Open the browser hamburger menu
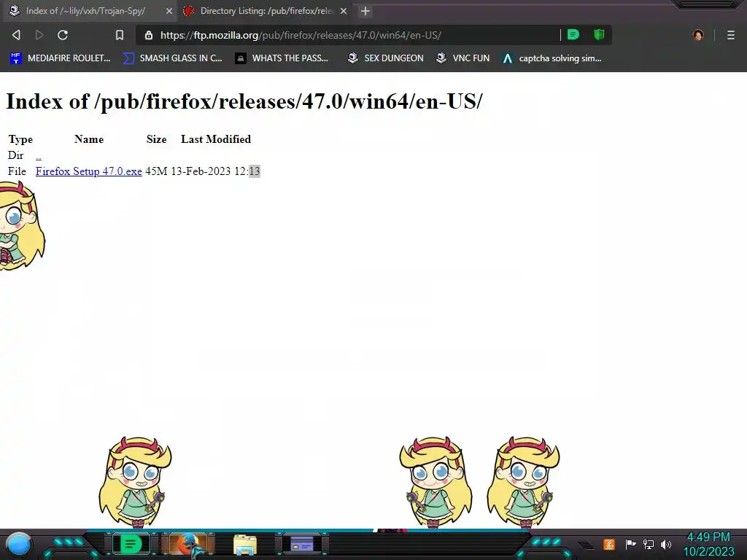The height and width of the screenshot is (560, 747). pyautogui.click(x=731, y=35)
